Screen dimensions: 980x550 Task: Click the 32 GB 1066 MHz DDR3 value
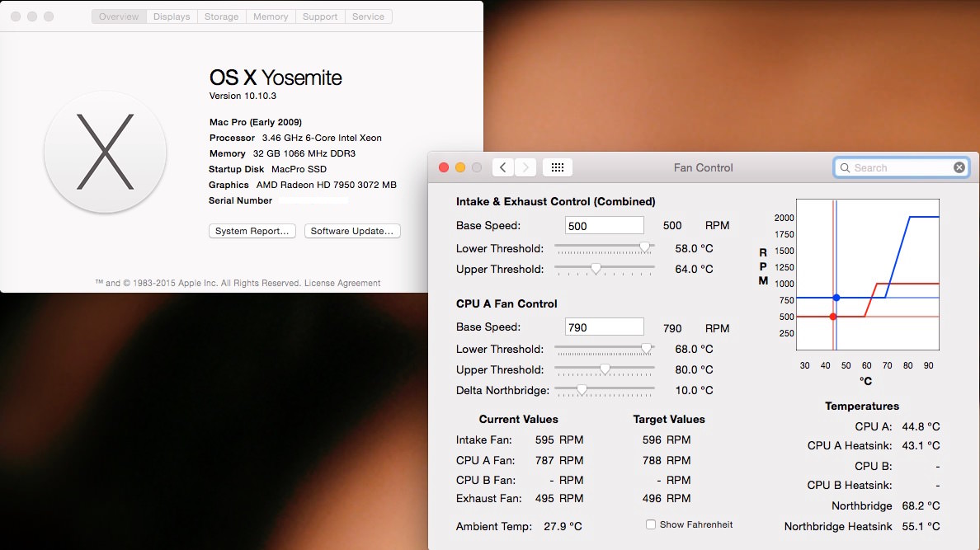point(304,153)
